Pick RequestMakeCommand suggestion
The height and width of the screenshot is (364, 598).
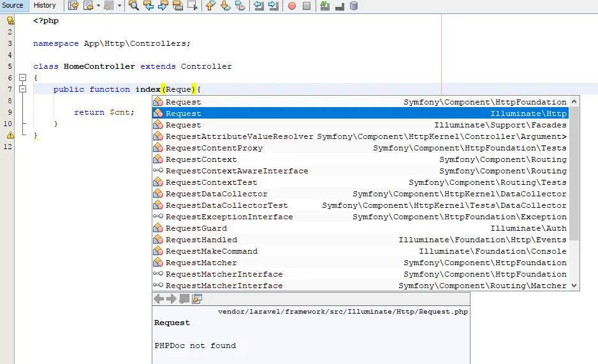pos(360,251)
